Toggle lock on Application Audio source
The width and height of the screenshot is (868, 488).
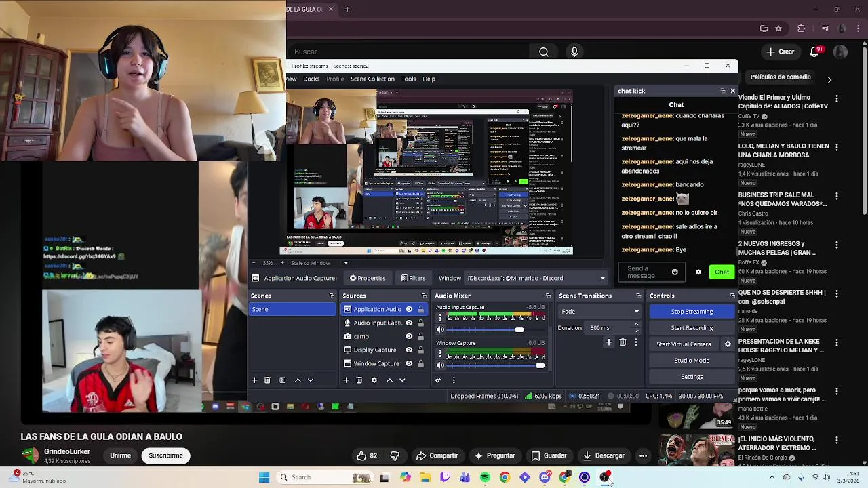click(x=421, y=309)
